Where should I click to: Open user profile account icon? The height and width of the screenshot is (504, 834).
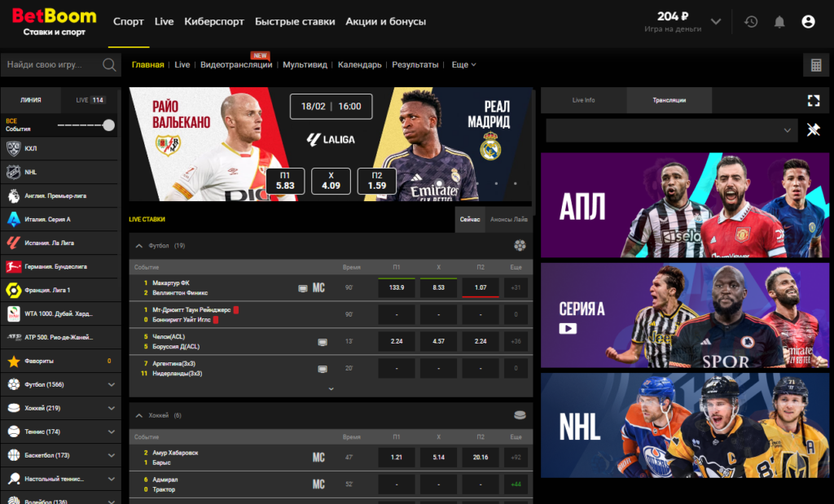point(808,22)
